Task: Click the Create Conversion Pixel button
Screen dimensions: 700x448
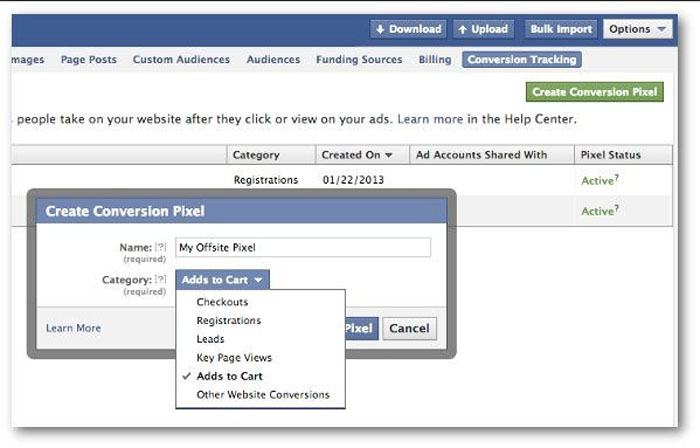Action: pos(594,92)
